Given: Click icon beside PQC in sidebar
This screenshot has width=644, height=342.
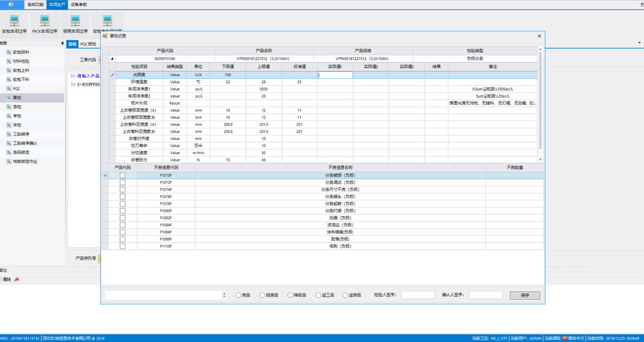Looking at the screenshot, I should tap(9, 88).
